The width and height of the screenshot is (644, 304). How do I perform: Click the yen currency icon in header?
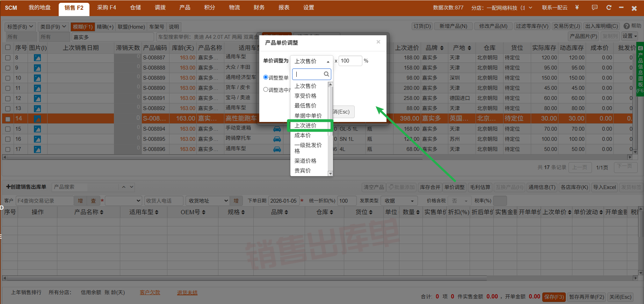(x=577, y=7)
